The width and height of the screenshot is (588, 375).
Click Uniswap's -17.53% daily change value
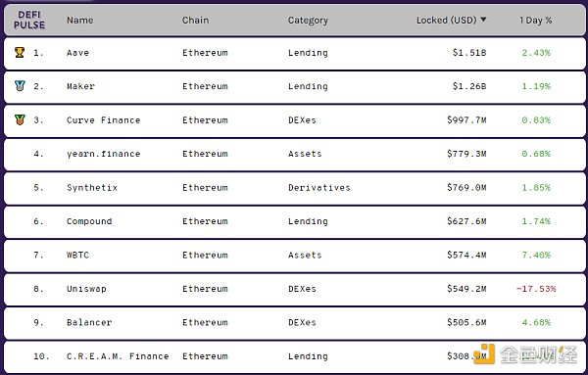tap(536, 289)
